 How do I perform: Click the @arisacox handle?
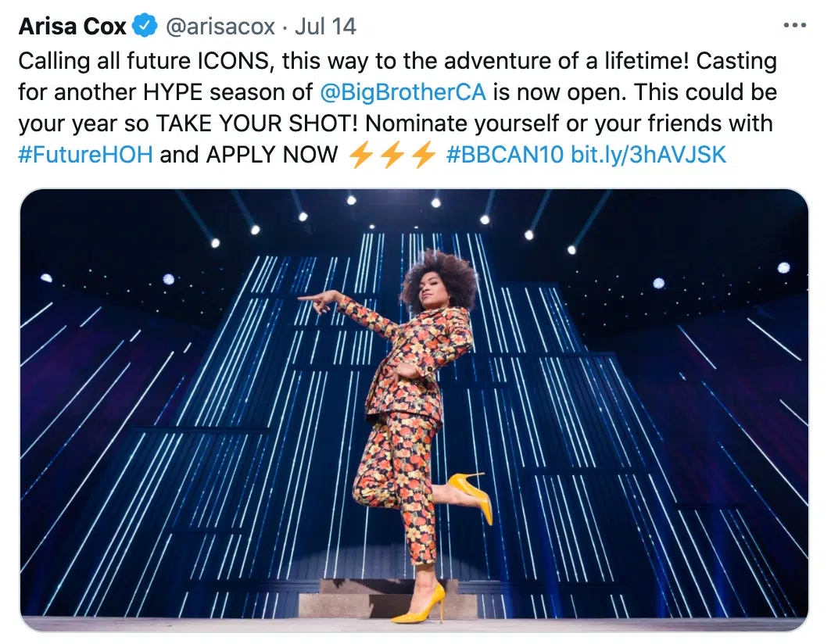[x=220, y=27]
